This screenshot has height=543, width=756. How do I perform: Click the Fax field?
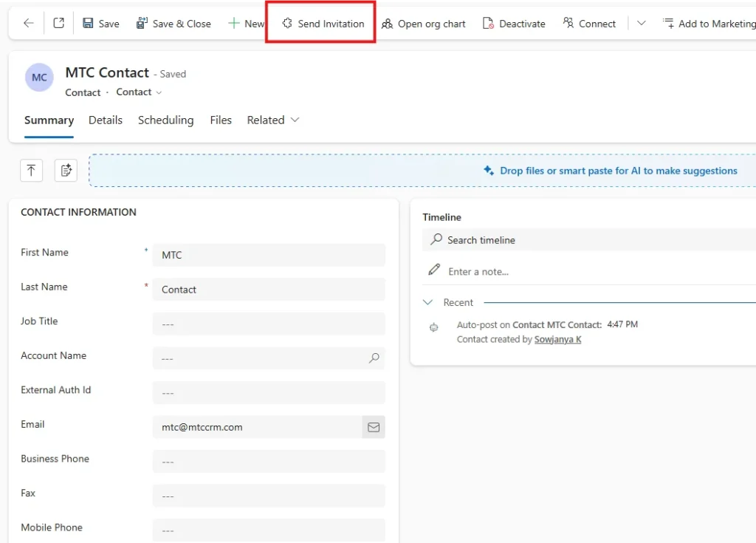click(x=269, y=496)
